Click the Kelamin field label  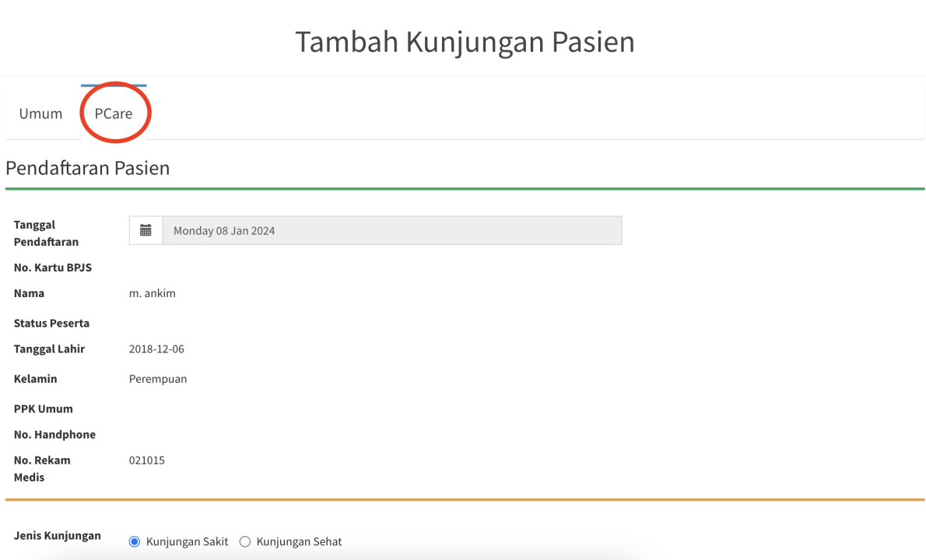(x=35, y=379)
